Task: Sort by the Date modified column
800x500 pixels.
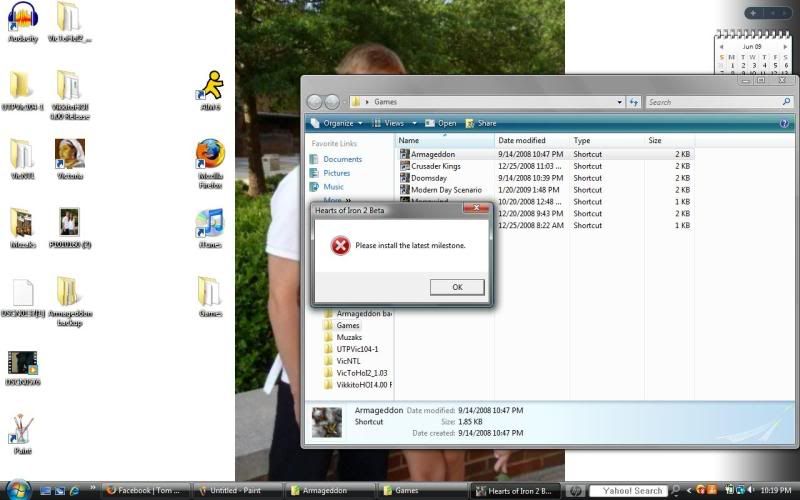Action: pos(532,140)
